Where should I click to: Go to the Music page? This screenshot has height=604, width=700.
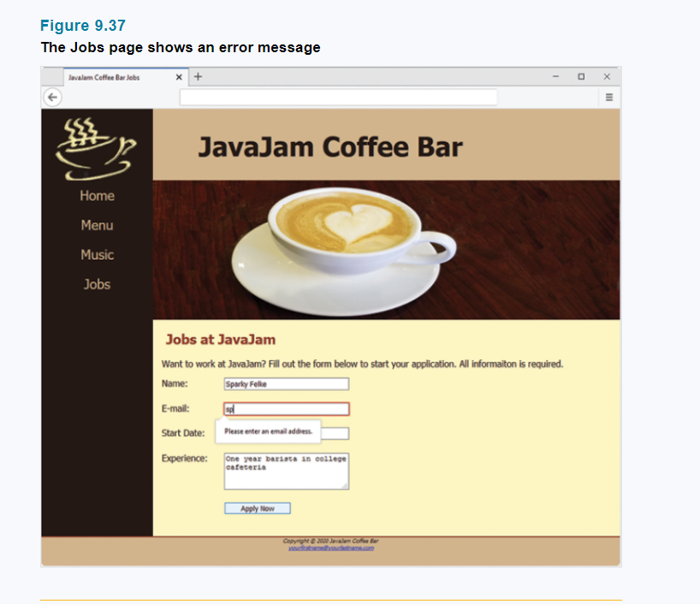[x=97, y=255]
